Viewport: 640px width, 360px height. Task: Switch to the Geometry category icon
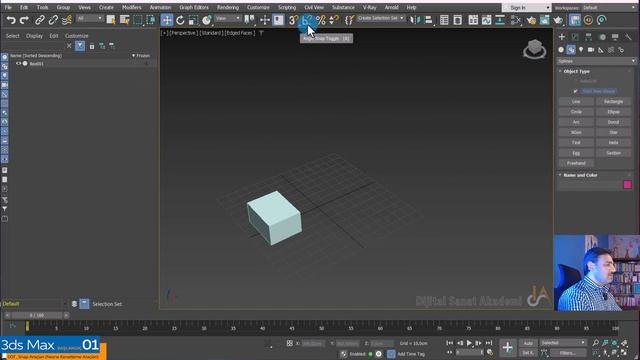click(561, 50)
